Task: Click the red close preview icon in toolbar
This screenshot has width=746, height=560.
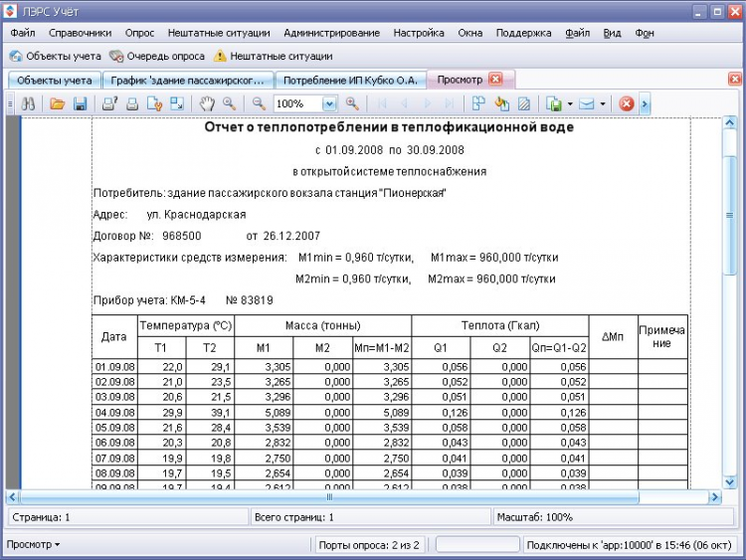Action: [627, 103]
